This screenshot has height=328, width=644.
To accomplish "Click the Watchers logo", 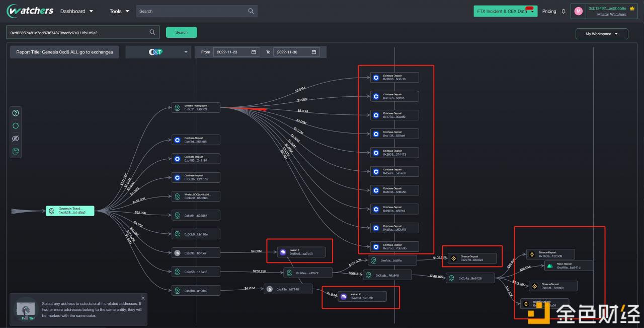I will [30, 11].
